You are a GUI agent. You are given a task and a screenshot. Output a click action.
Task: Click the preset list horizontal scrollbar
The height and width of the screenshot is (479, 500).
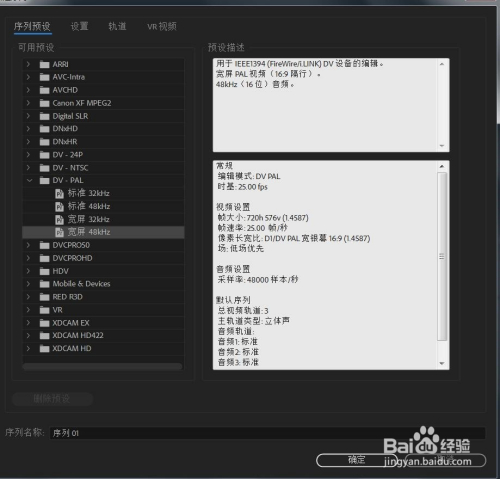102,367
